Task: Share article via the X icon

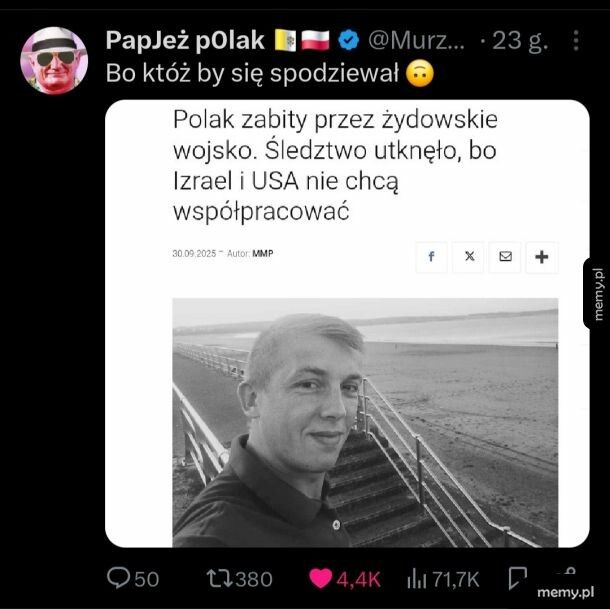Action: (469, 256)
